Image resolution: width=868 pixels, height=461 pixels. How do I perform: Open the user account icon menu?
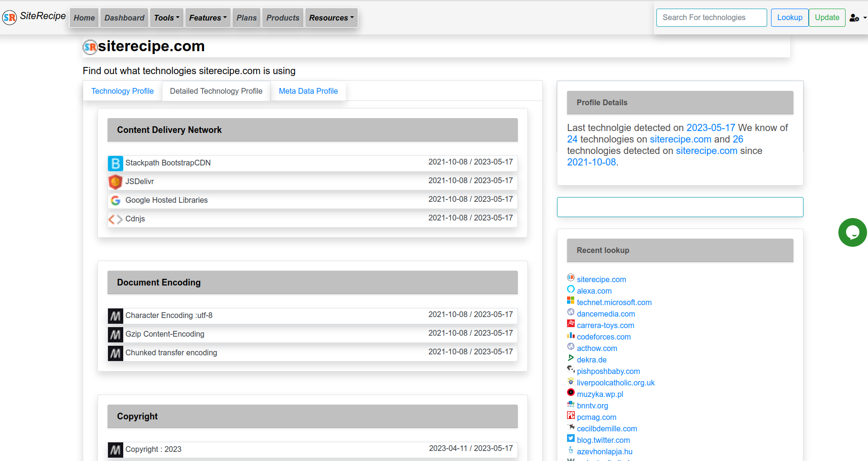[858, 18]
